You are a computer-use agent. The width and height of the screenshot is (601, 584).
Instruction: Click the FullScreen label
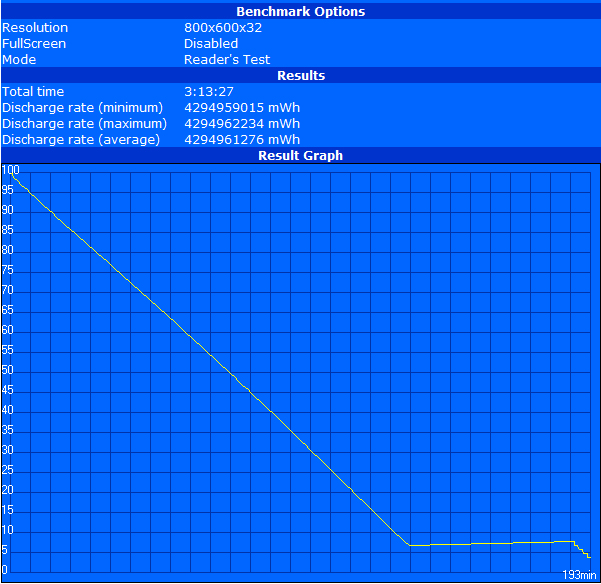point(34,44)
